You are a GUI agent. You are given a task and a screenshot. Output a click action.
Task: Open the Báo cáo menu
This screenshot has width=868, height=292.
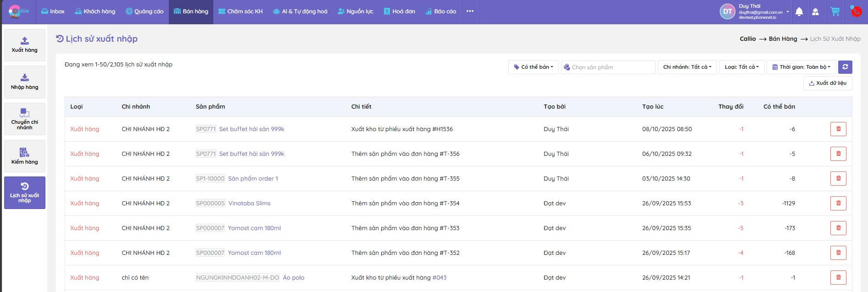tap(440, 11)
